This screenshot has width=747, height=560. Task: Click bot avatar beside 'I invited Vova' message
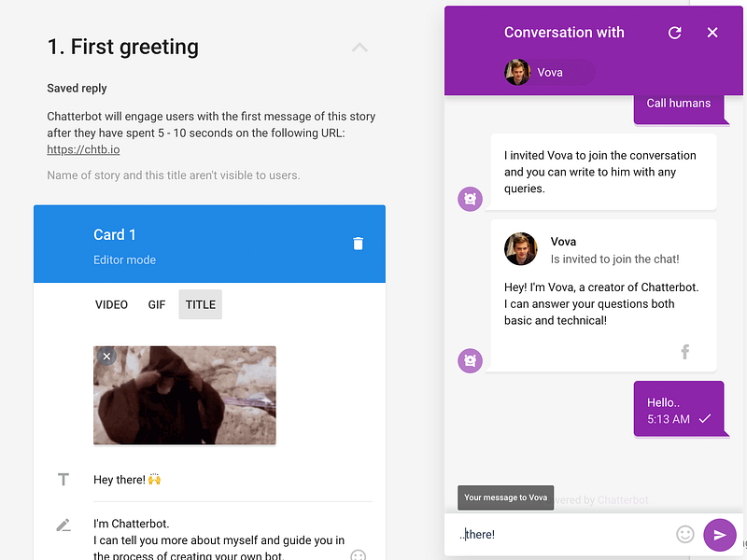471,199
